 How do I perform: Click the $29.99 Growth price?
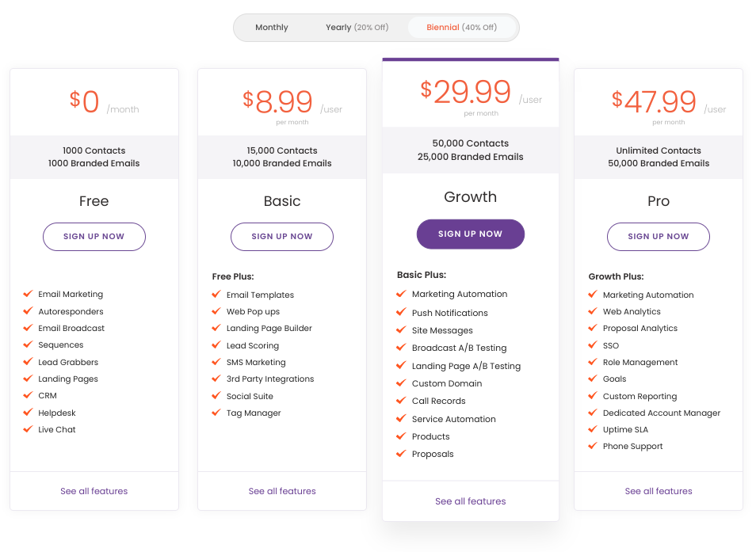[x=465, y=93]
